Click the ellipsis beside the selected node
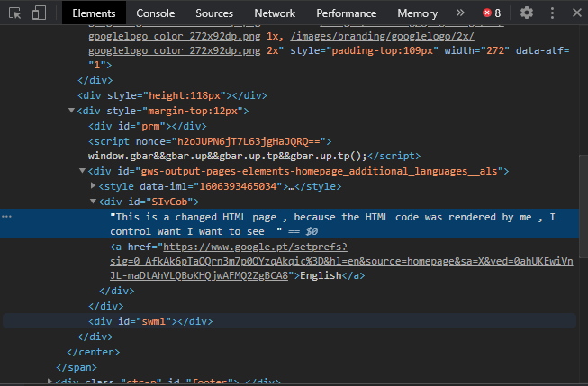 (x=6, y=217)
